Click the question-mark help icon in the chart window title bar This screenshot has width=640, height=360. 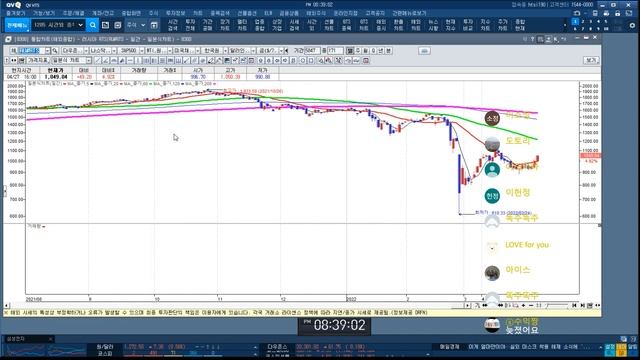(x=532, y=39)
